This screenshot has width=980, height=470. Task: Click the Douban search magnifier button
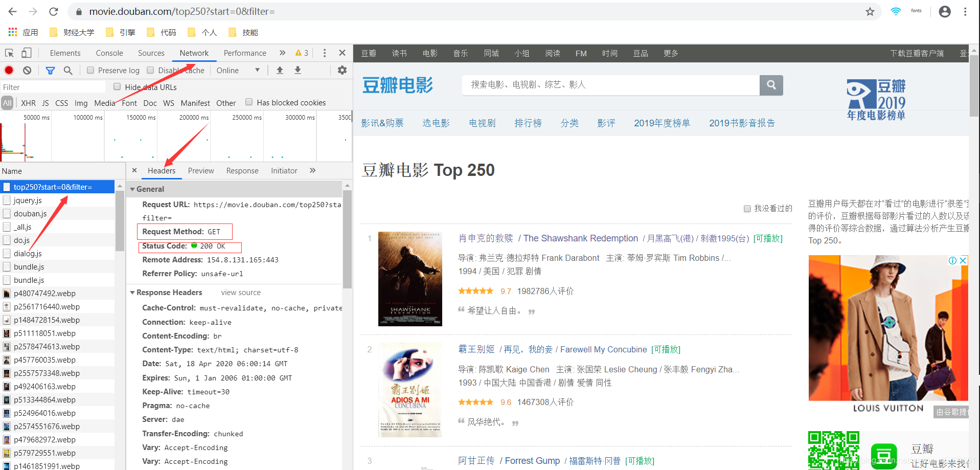[771, 85]
